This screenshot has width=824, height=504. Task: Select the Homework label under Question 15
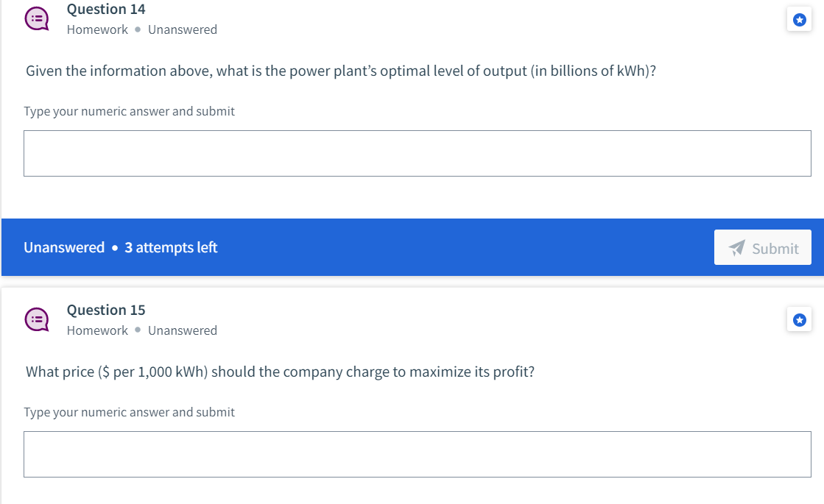(x=97, y=330)
